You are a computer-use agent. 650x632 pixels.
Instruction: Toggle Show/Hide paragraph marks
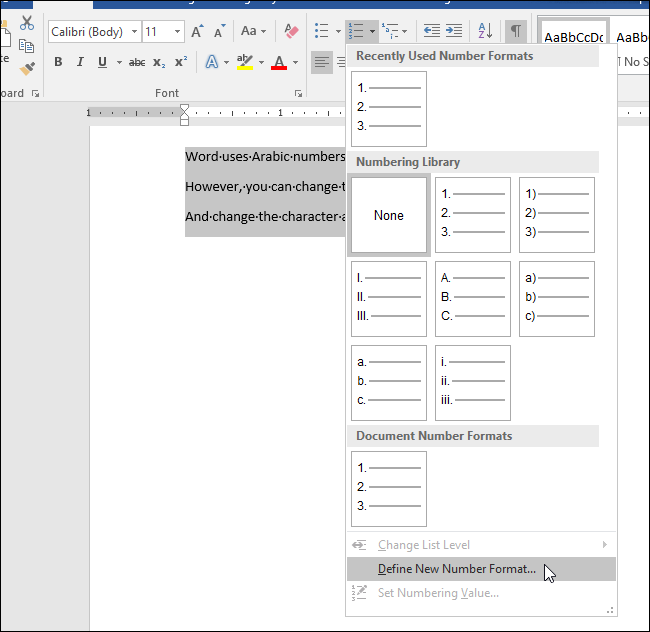(516, 32)
